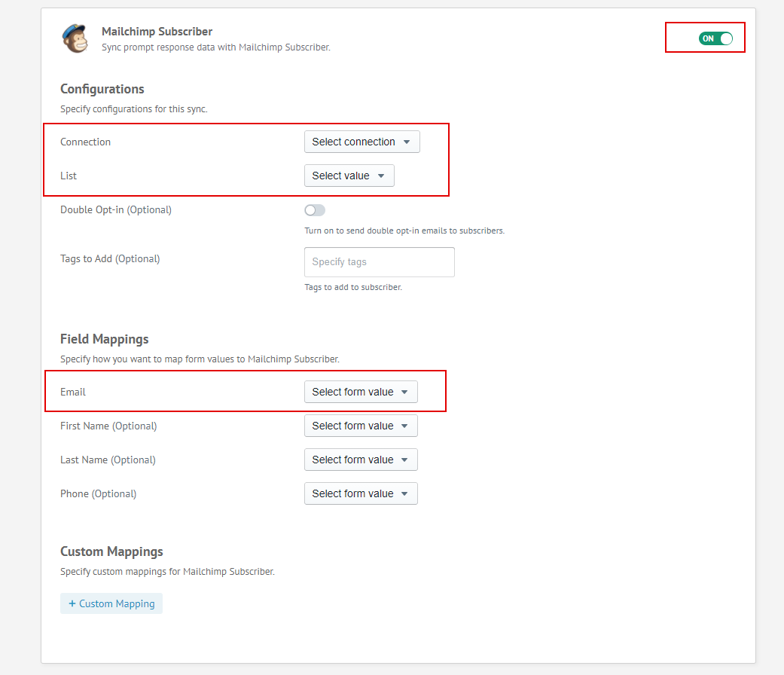The width and height of the screenshot is (784, 675).
Task: Click the Double Opt-in (Optional) label
Action: tap(116, 210)
